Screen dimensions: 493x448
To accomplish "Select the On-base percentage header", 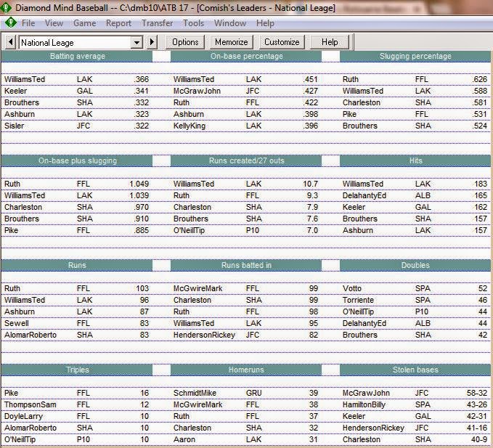I will (246, 57).
